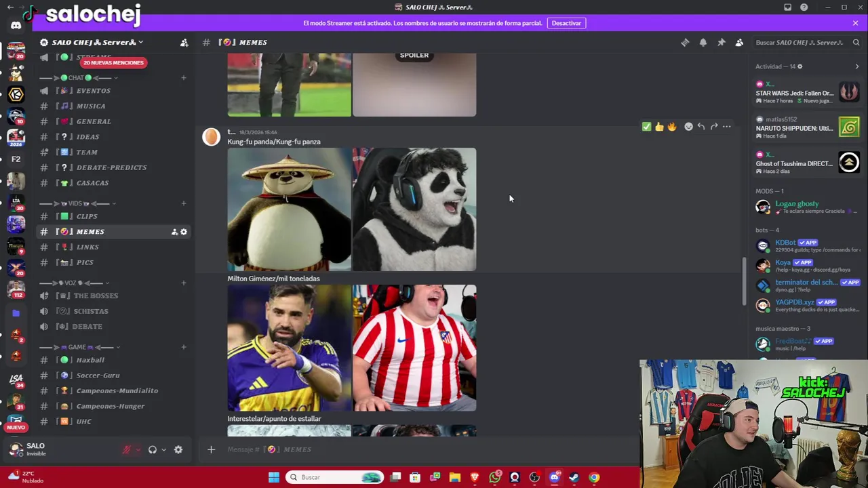Click the Windows Start button

point(274,477)
